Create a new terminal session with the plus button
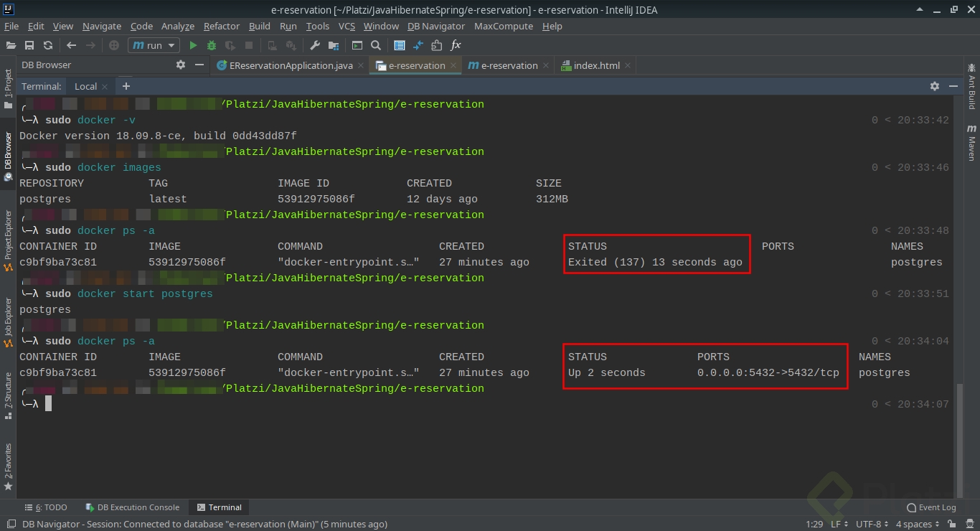The width and height of the screenshot is (980, 531). (126, 86)
